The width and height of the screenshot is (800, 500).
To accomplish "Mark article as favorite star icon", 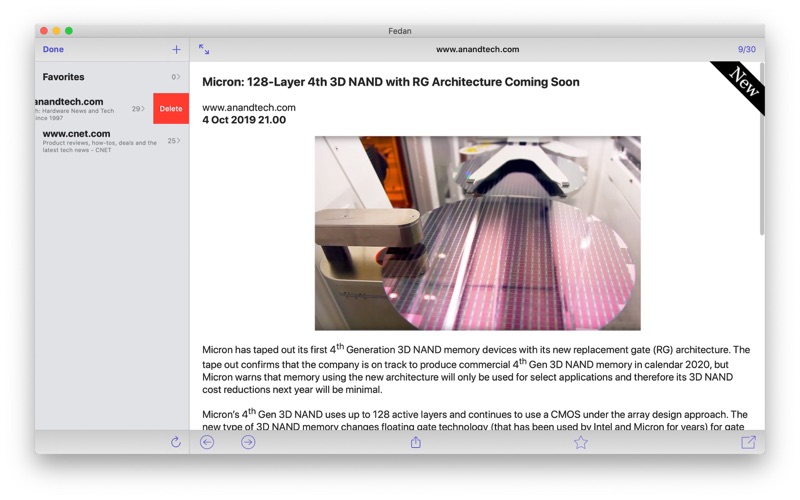I will click(581, 442).
